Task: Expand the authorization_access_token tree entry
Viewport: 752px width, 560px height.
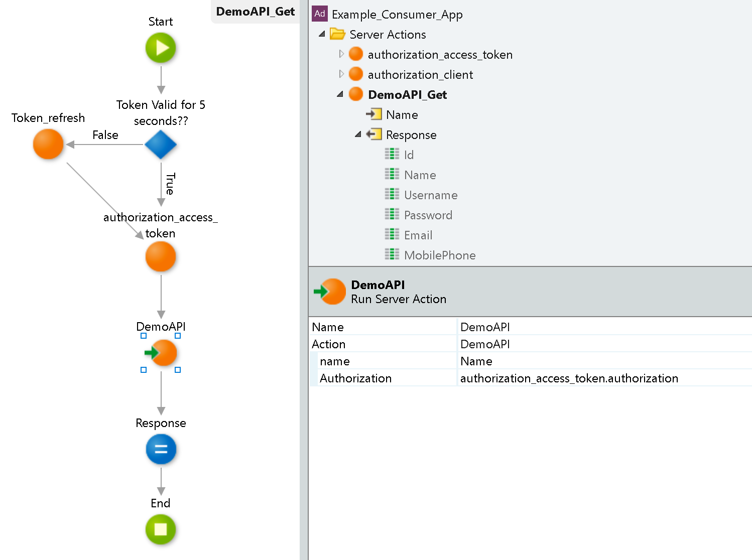Action: tap(342, 54)
